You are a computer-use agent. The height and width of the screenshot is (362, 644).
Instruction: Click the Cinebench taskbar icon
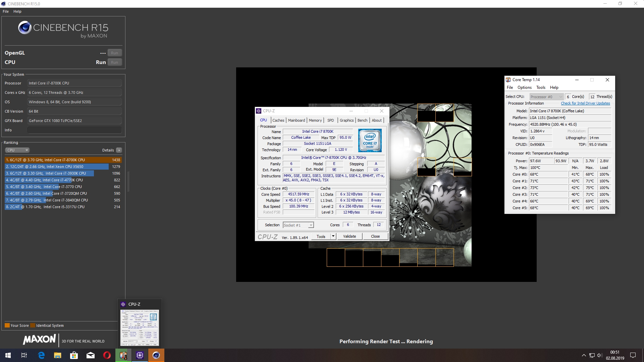[x=156, y=355]
